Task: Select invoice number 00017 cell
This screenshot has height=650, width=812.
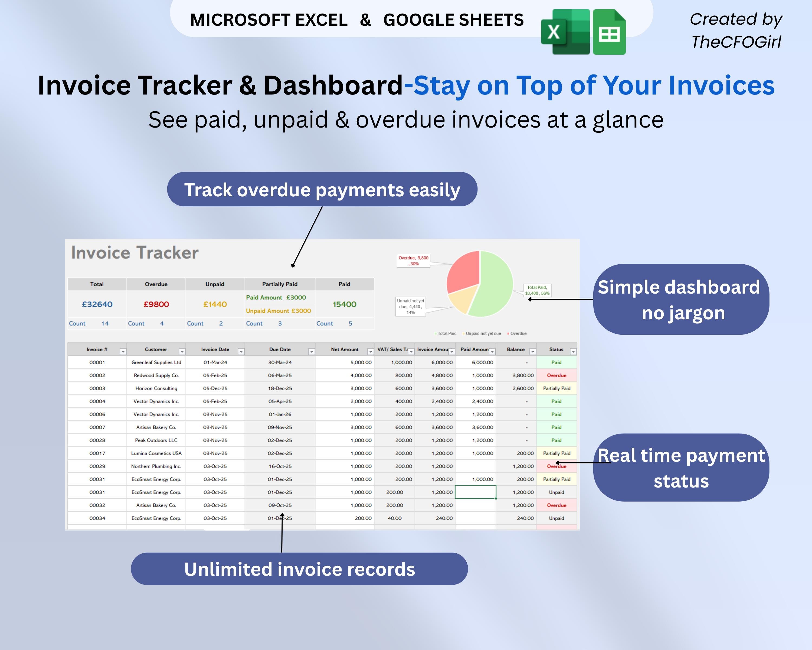Action: coord(97,453)
